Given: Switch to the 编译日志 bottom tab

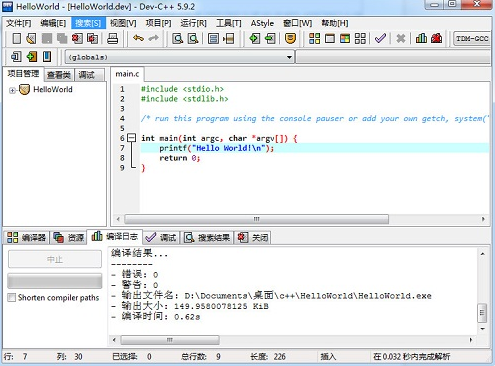Looking at the screenshot, I should (115, 237).
